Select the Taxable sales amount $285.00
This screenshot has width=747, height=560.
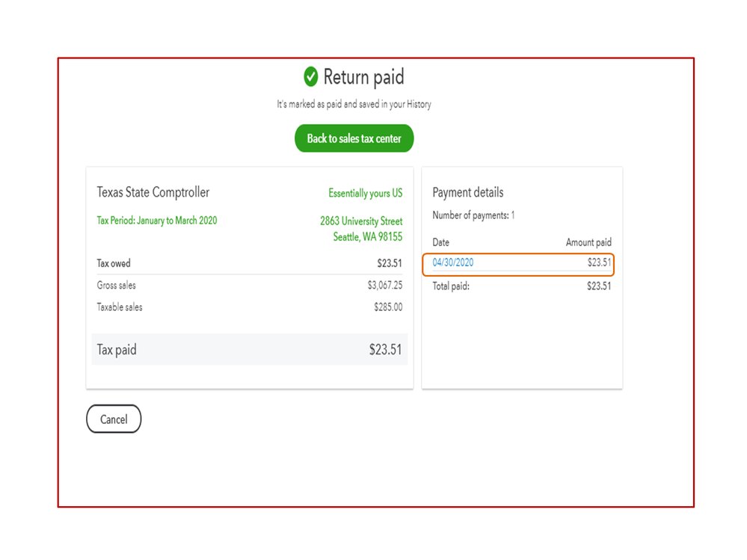[388, 307]
